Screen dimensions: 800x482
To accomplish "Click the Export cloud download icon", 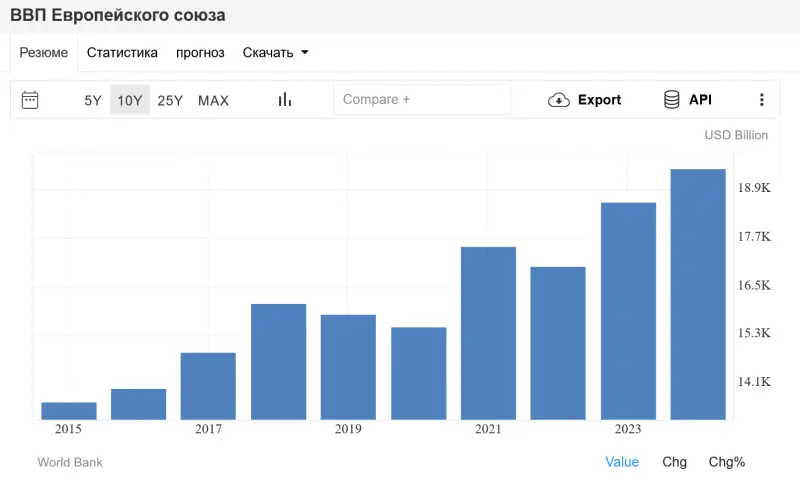I will coord(559,100).
